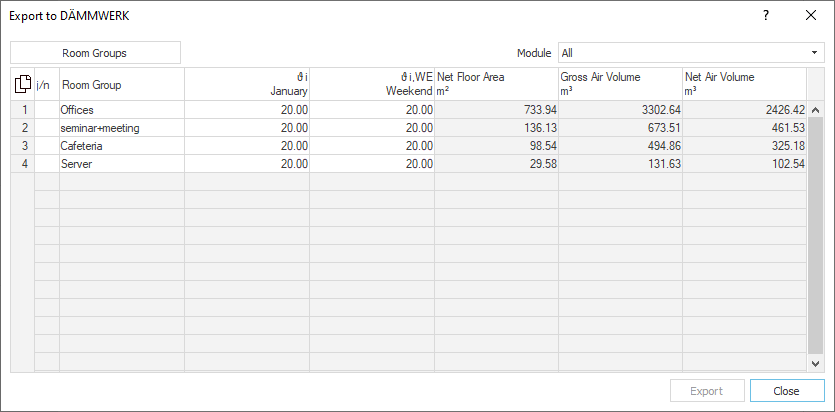Image resolution: width=835 pixels, height=412 pixels.
Task: Select the Cafeteria room group name cell
Action: point(122,146)
